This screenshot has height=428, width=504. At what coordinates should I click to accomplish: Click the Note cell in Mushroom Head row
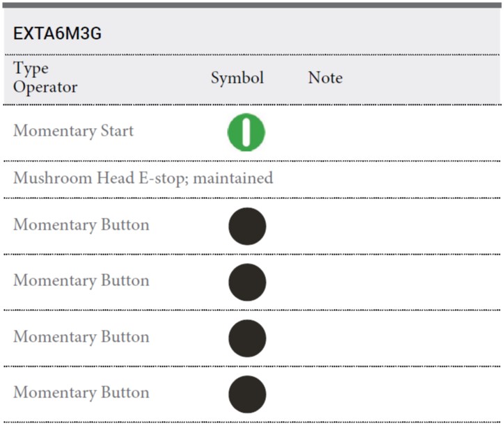pos(402,180)
